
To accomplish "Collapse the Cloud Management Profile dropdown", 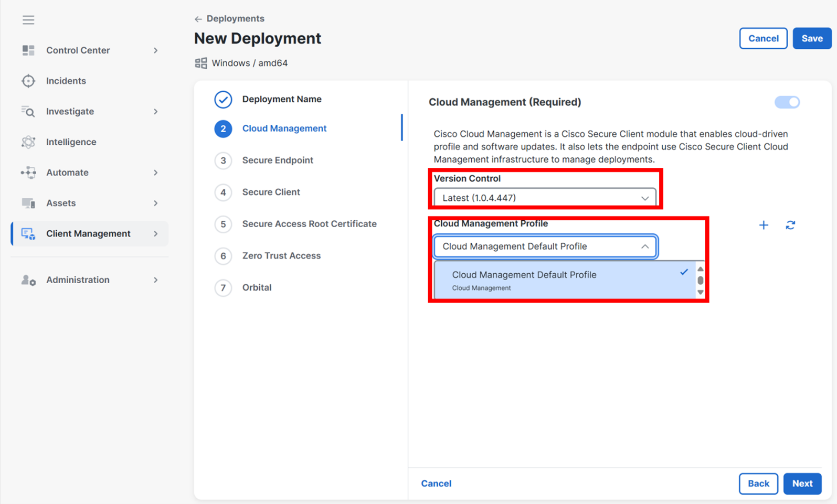I will click(644, 246).
